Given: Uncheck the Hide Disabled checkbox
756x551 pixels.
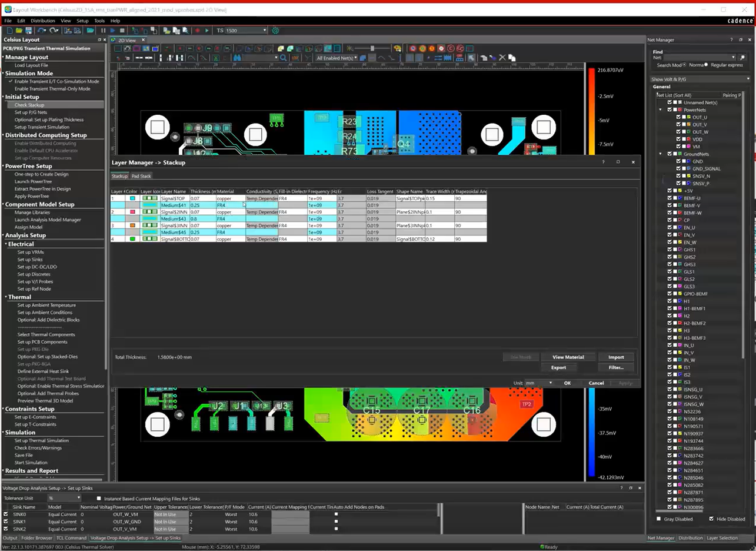Looking at the screenshot, I should (712, 519).
